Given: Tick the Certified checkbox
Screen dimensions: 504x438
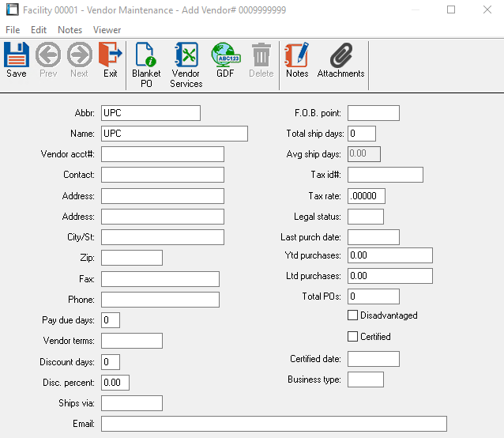Looking at the screenshot, I should pyautogui.click(x=353, y=337).
